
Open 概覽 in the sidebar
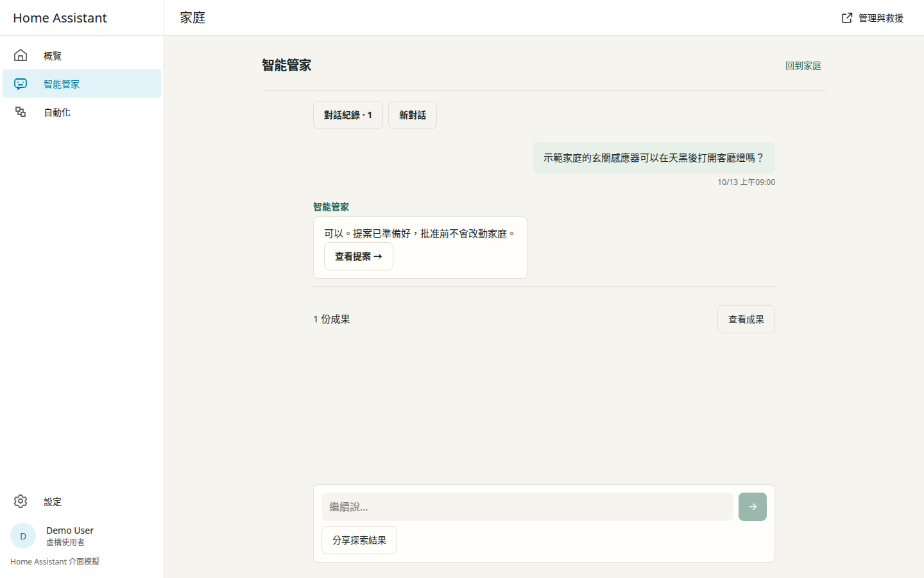point(81,55)
